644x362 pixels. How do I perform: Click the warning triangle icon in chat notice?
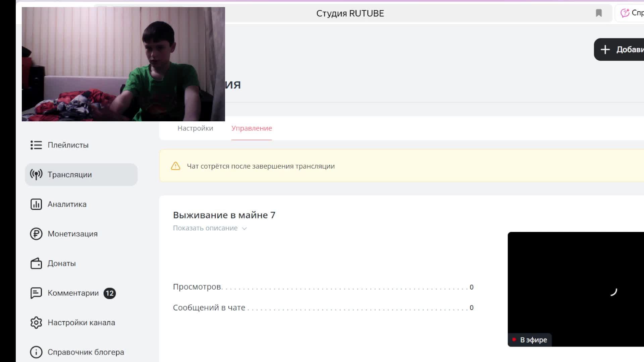tap(175, 166)
